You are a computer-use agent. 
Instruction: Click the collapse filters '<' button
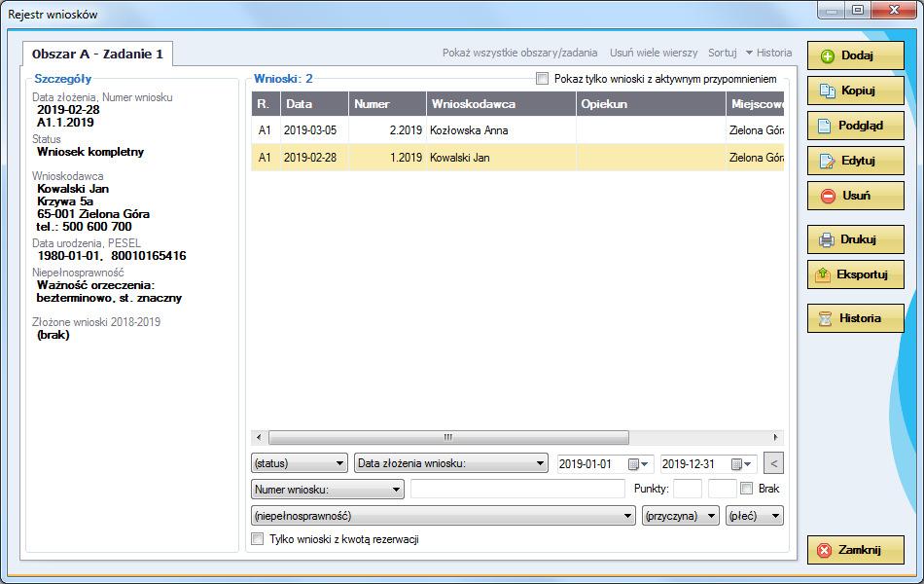pyautogui.click(x=774, y=463)
